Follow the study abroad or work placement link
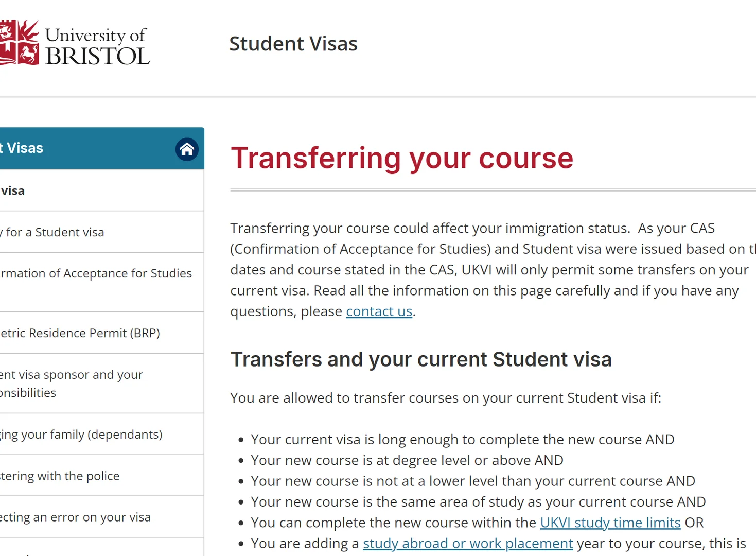Image resolution: width=756 pixels, height=556 pixels. click(468, 543)
